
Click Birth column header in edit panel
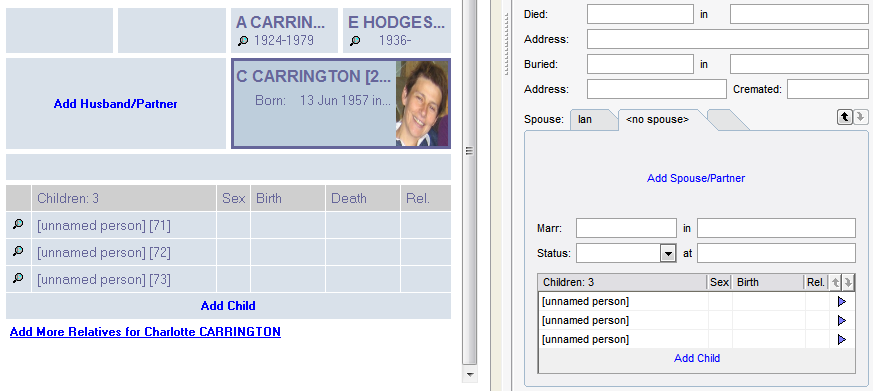tap(768, 282)
